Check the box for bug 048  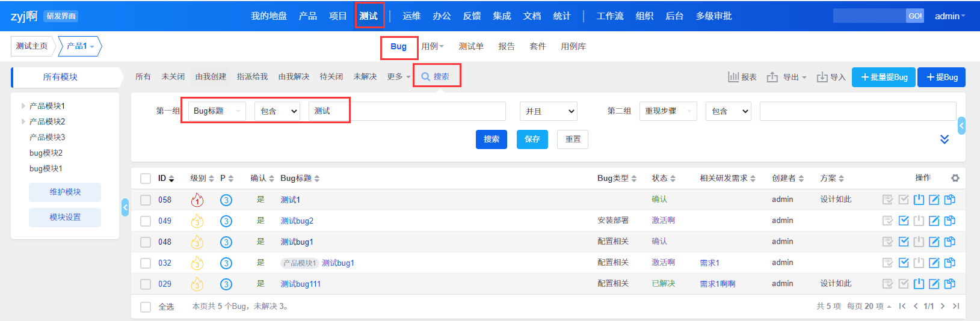click(x=146, y=242)
